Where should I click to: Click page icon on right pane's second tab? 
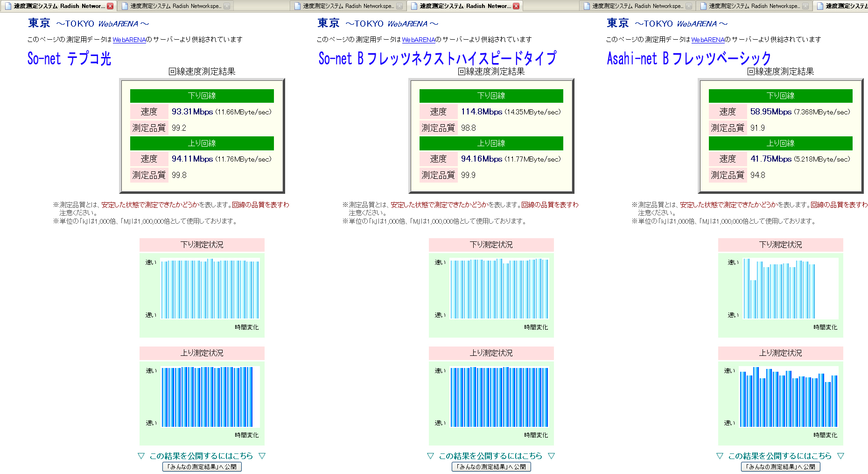click(x=703, y=6)
